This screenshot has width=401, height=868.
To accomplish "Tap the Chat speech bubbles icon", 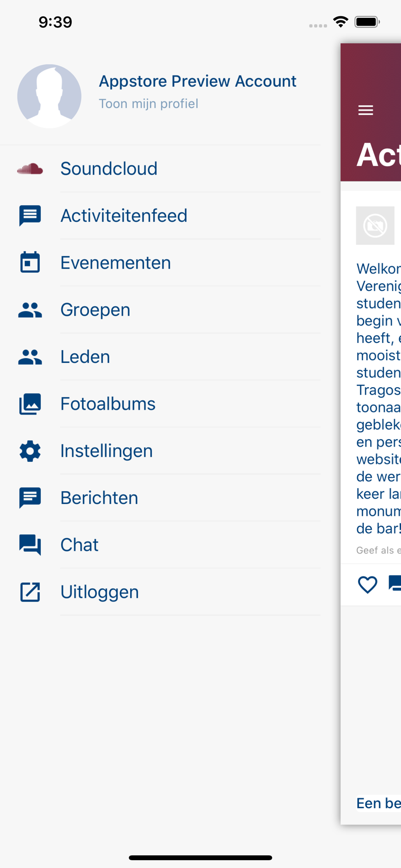I will point(30,545).
